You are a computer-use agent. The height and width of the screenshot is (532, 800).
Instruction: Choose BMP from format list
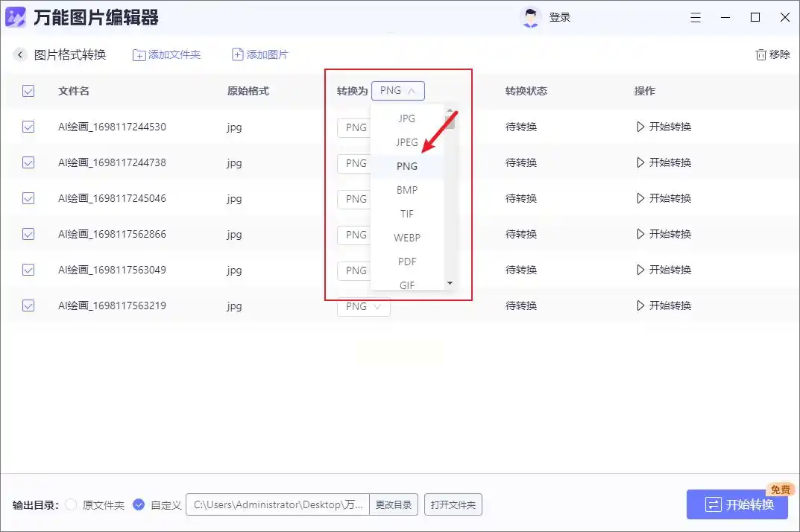[407, 190]
